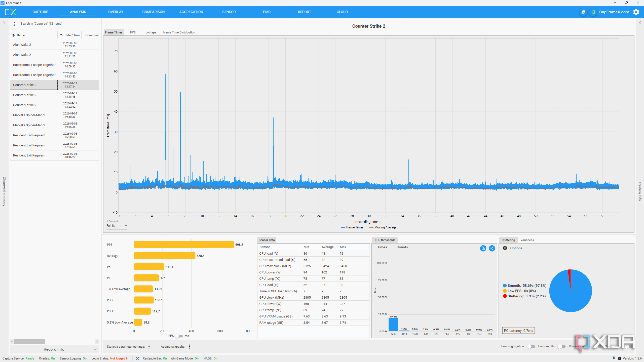Select Resident Evil Requiem capture at 16:58:51
The width and height of the screenshot is (644, 362).
[x=54, y=135]
